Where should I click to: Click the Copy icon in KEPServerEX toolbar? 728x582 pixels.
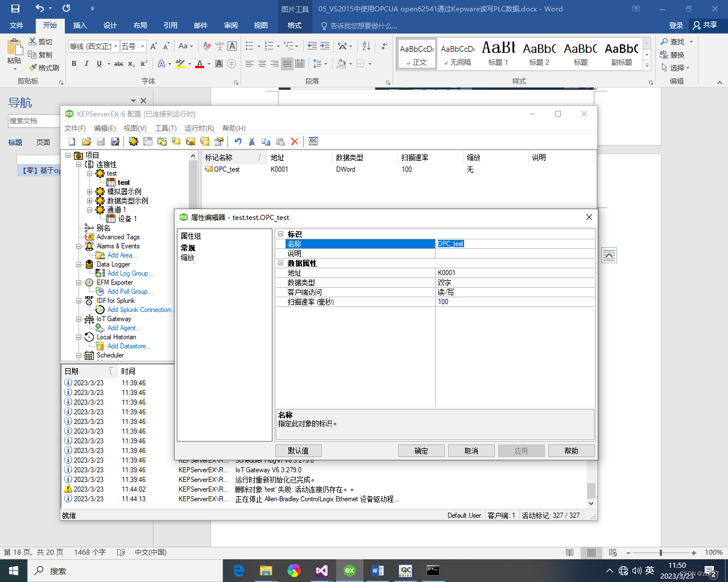[x=266, y=142]
